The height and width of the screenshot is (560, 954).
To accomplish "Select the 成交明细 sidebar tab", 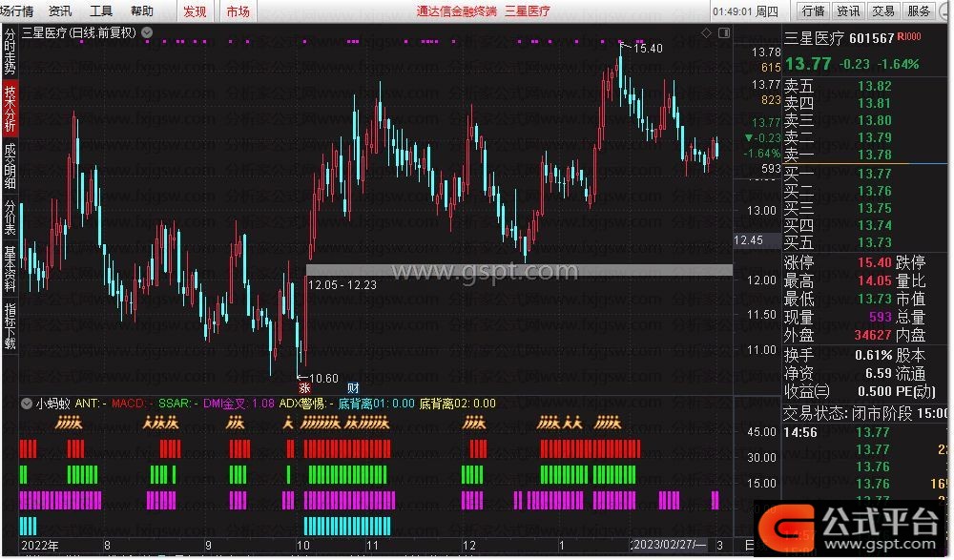I will pos(10,166).
